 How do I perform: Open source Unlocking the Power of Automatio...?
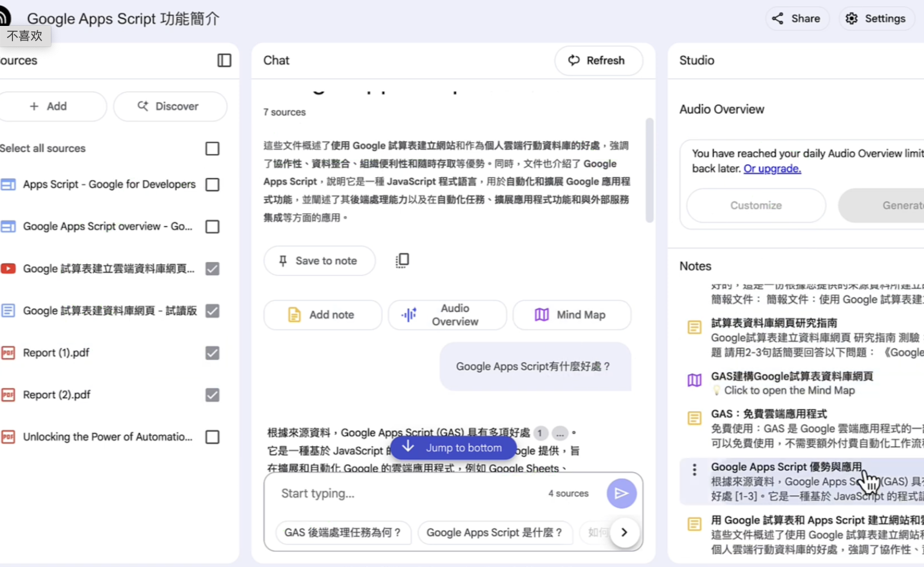[x=108, y=437]
